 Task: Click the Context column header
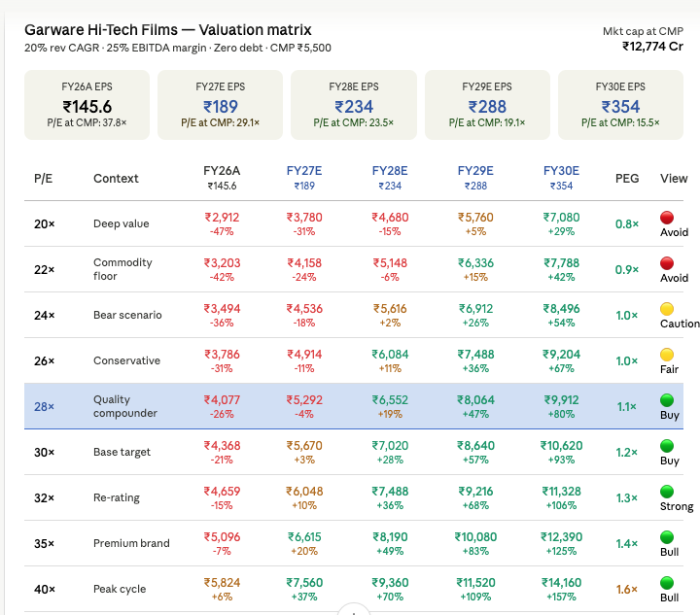click(116, 179)
